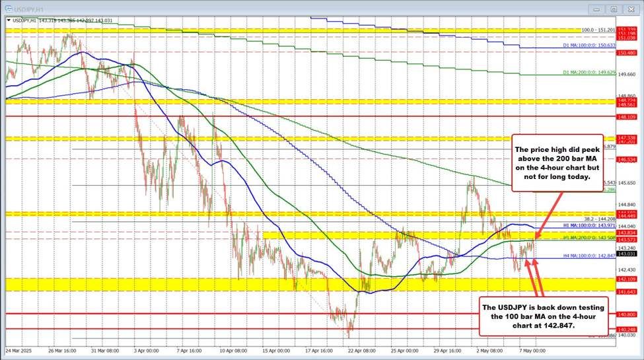644x360 pixels.
Task: Click the 17 Apr 16:00 time label
Action: [x=319, y=351]
